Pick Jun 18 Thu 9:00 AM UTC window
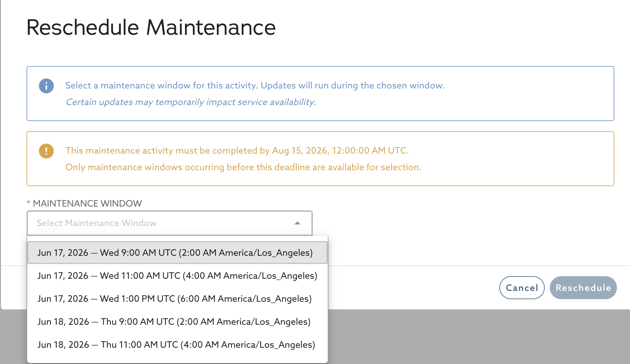 (x=177, y=322)
